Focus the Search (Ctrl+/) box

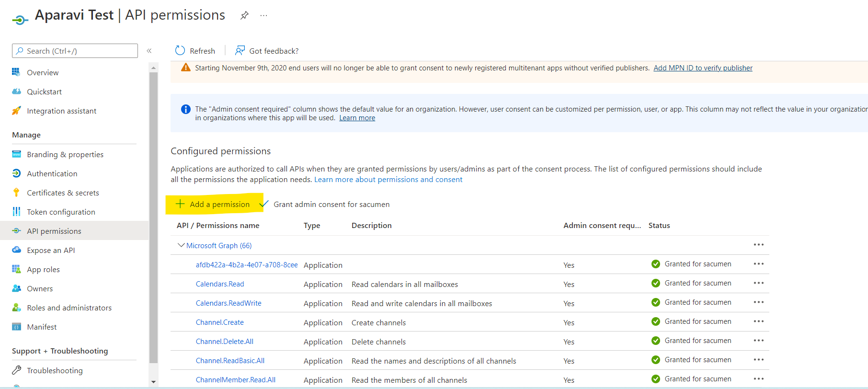75,51
